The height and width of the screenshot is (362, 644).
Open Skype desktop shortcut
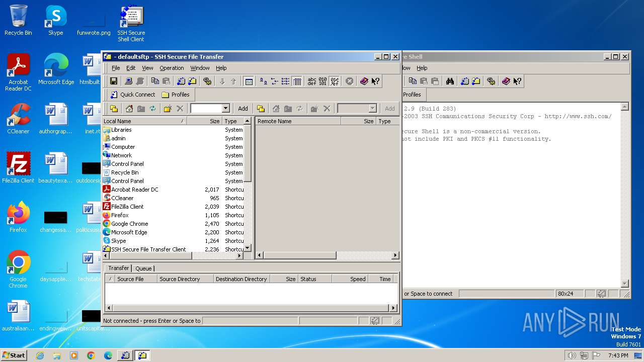tap(56, 21)
